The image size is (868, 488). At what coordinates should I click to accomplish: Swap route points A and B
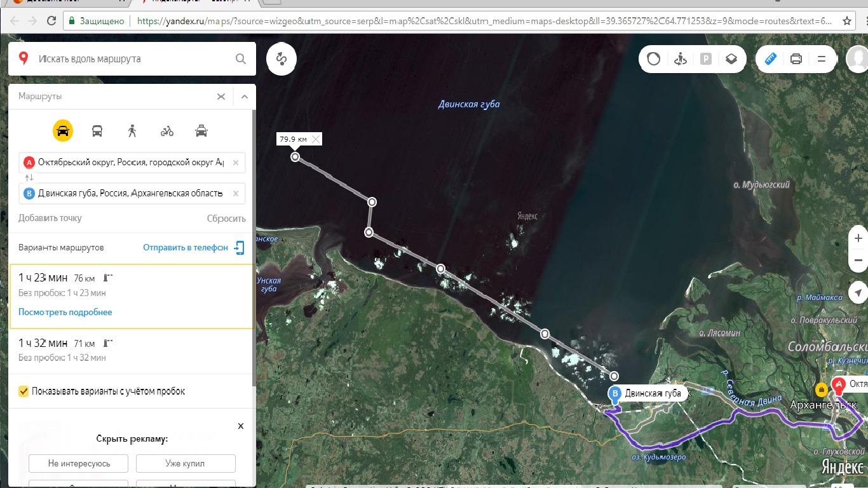[29, 178]
